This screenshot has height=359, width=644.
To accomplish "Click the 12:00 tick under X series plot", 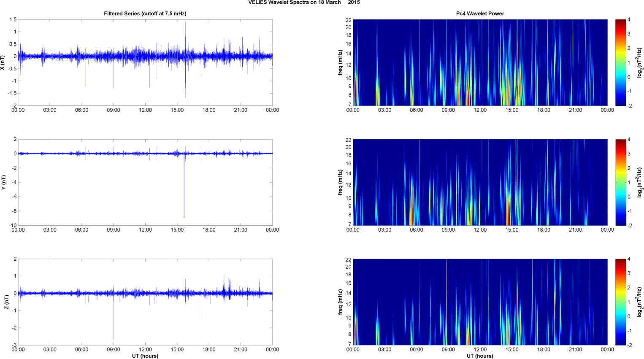I will pos(145,110).
